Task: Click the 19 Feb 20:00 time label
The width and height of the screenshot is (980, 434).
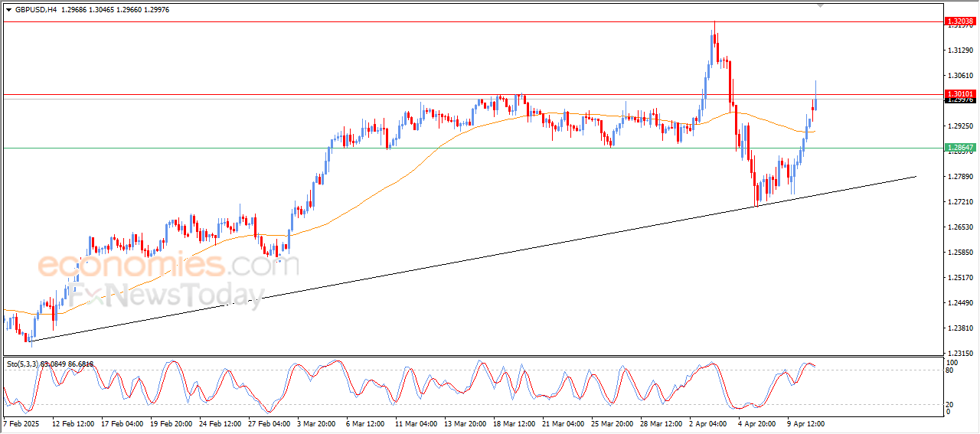Action: pos(171,423)
